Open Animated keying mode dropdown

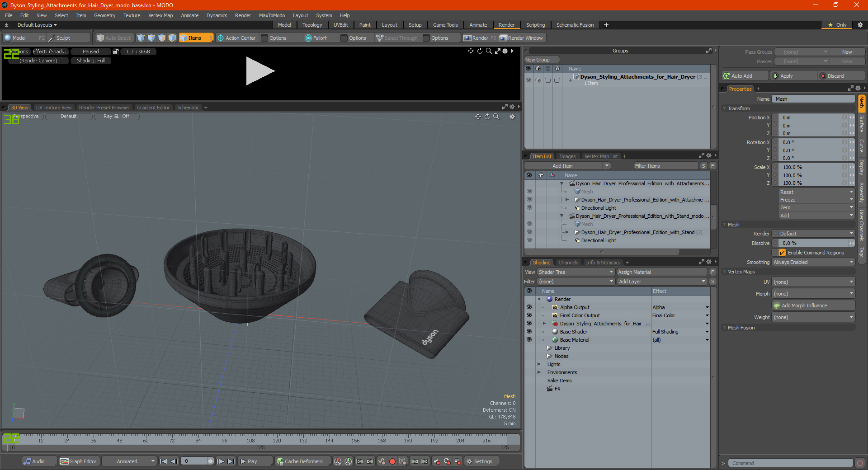129,461
